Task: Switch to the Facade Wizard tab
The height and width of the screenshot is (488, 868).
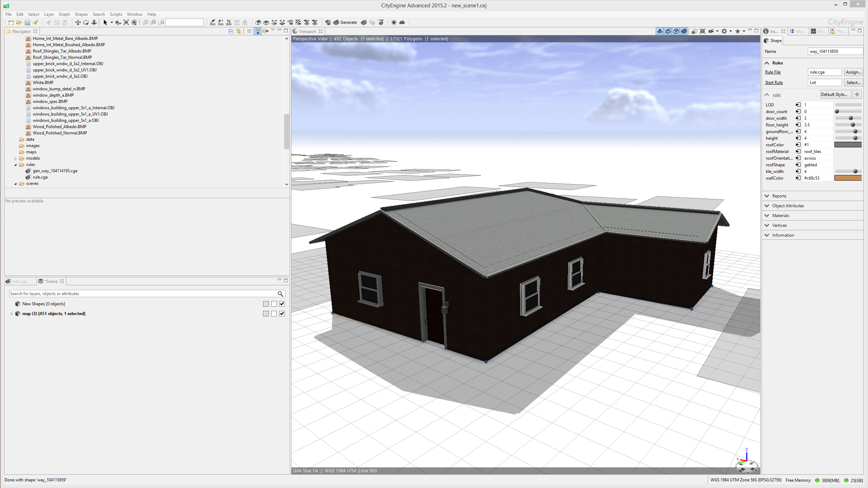Action: click(819, 31)
